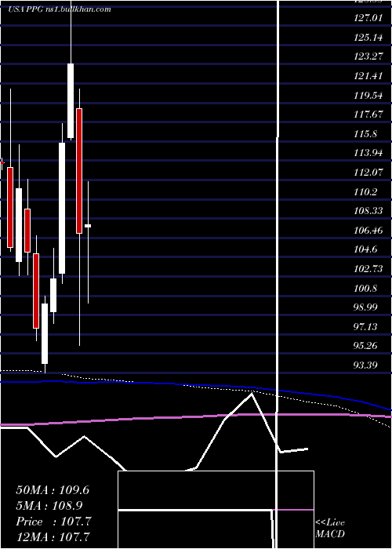
Task: Click the 102.73 price axis label
Action: coord(368,269)
